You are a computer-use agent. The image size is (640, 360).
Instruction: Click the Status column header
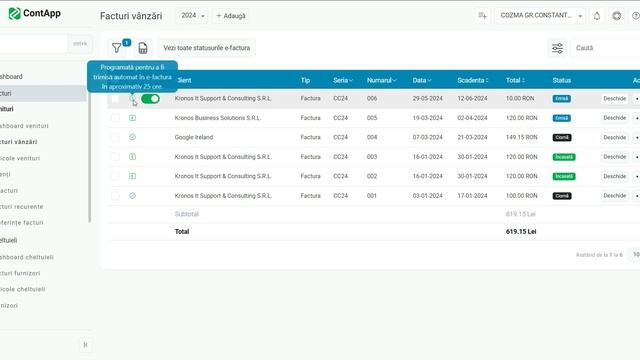(x=562, y=80)
